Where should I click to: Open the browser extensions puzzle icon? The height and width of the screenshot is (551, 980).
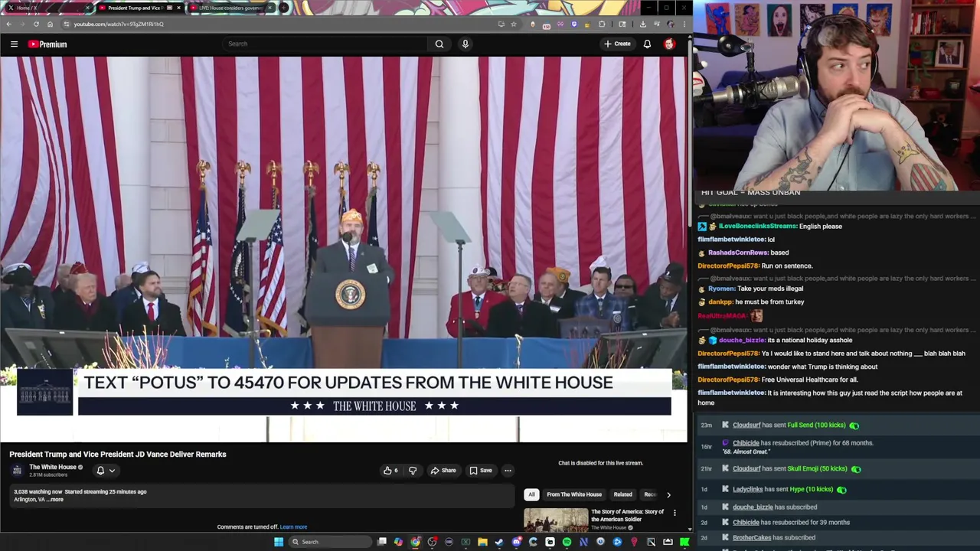point(602,24)
